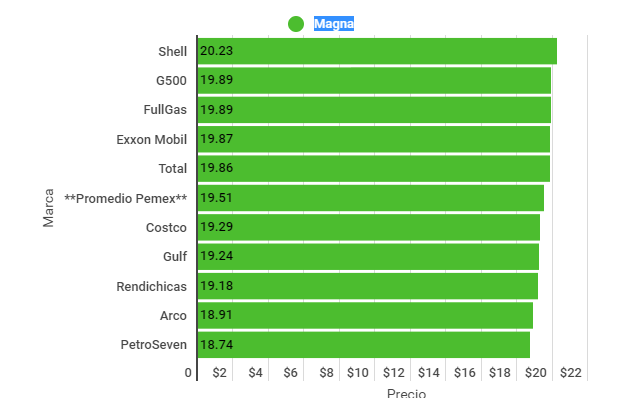Click the FullGas price bar
Image resolution: width=627 pixels, height=398 pixels.
[374, 110]
